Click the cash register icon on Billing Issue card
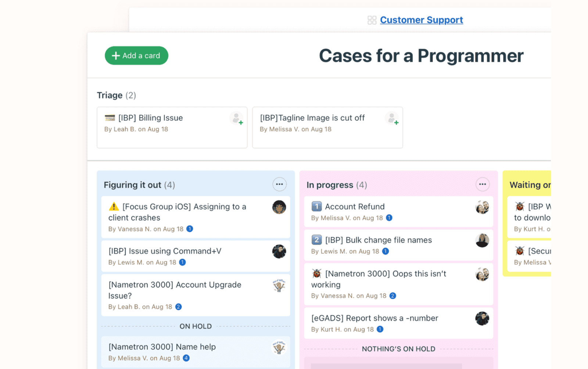Image resolution: width=588 pixels, height=369 pixels. 110,118
